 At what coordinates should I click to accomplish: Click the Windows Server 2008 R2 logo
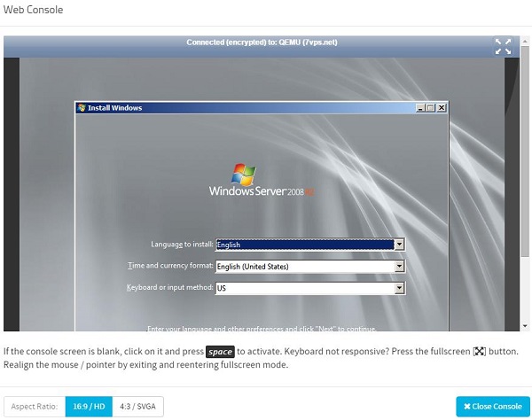pyautogui.click(x=262, y=181)
